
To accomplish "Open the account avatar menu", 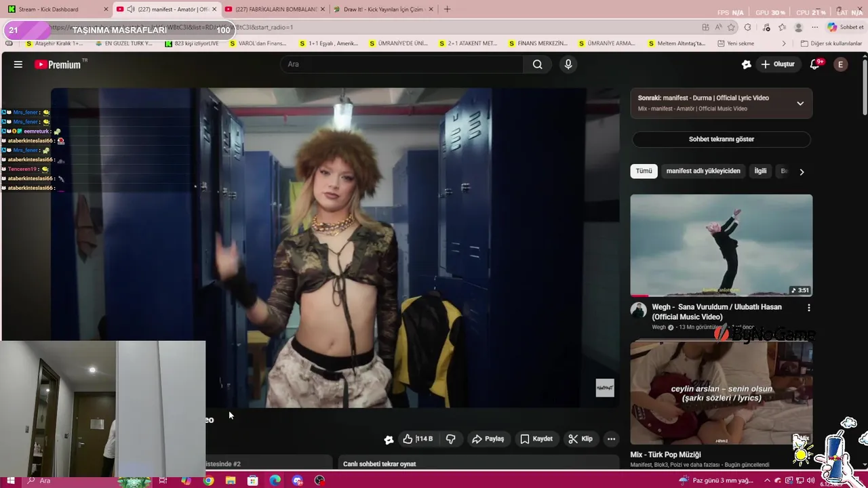I will 841,64.
